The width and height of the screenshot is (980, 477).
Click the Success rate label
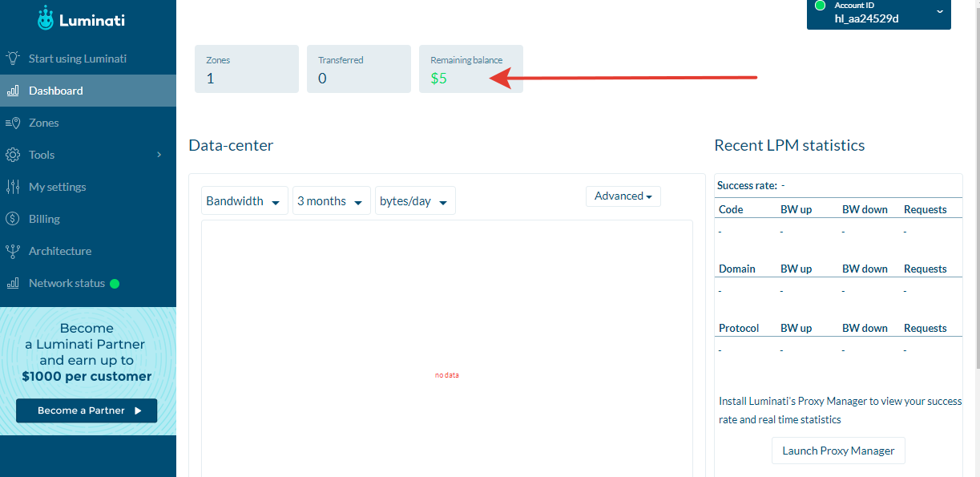[x=747, y=185]
